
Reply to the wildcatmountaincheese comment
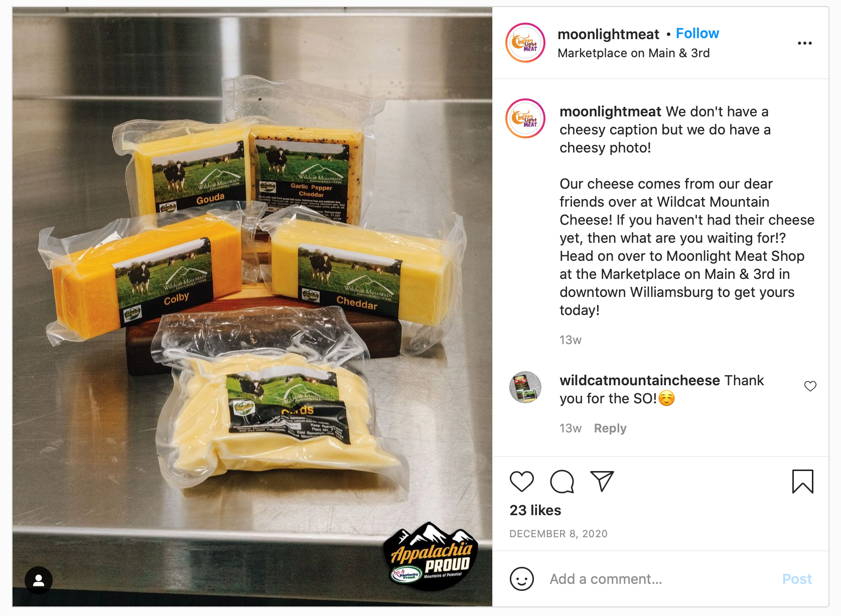pos(610,428)
